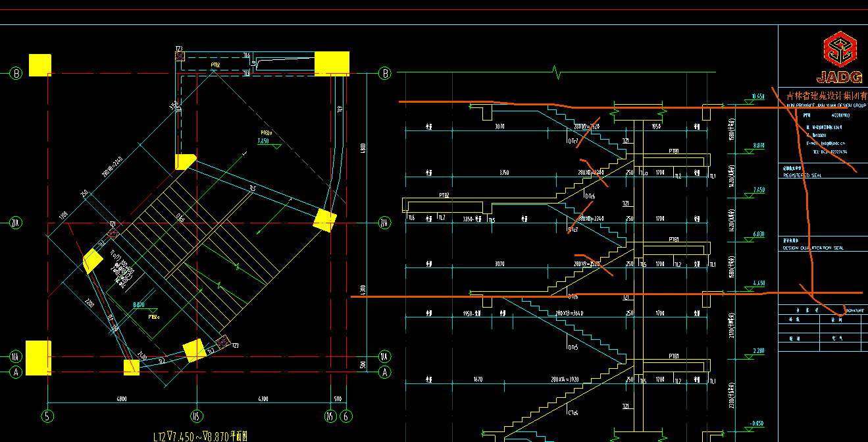Select grid bubble A left of the plan
This screenshot has width=868, height=442.
(16, 372)
